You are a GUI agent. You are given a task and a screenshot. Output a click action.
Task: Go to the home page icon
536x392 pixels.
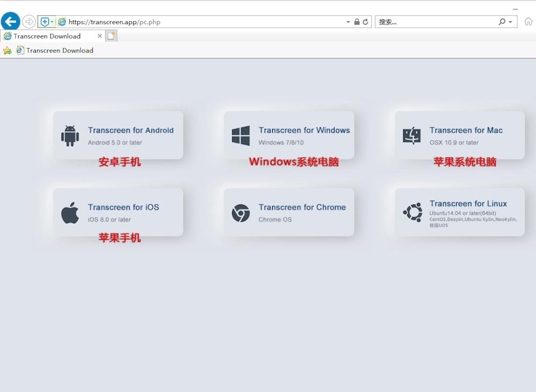[528, 21]
